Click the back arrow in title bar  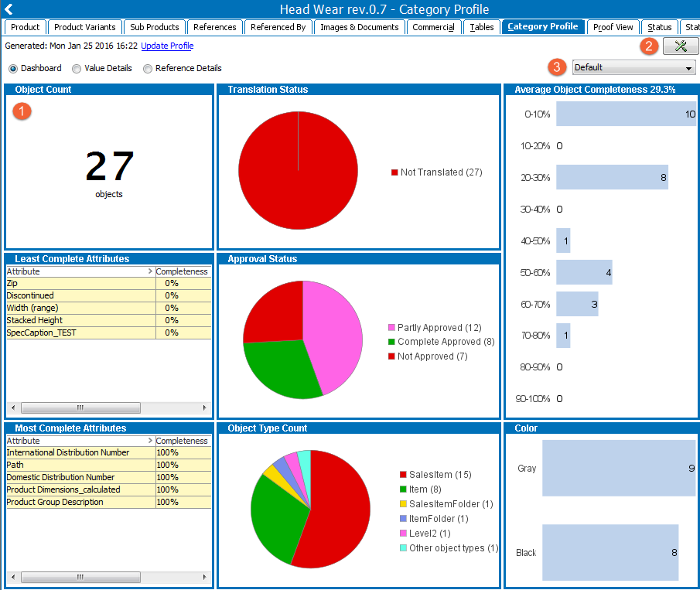point(9,9)
